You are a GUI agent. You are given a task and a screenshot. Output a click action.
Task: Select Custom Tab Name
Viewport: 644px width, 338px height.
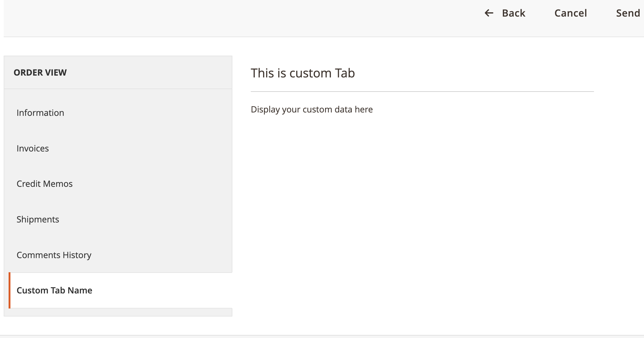[54, 290]
